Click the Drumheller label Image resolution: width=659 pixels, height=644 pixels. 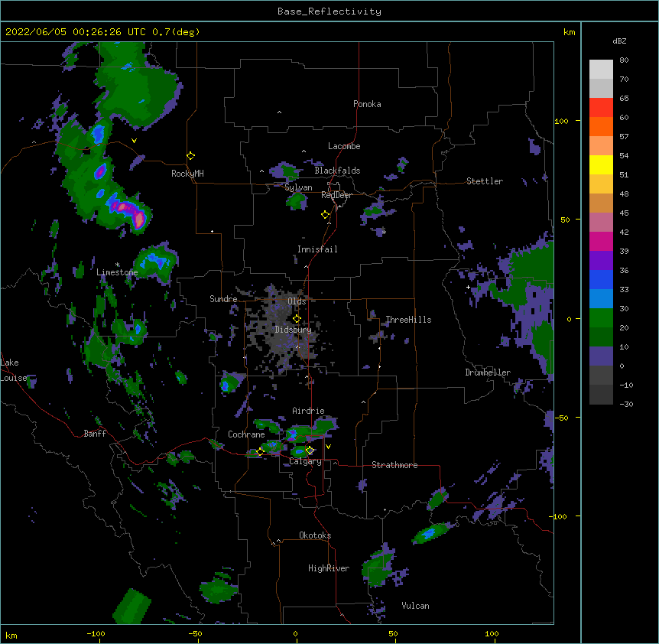tap(488, 372)
